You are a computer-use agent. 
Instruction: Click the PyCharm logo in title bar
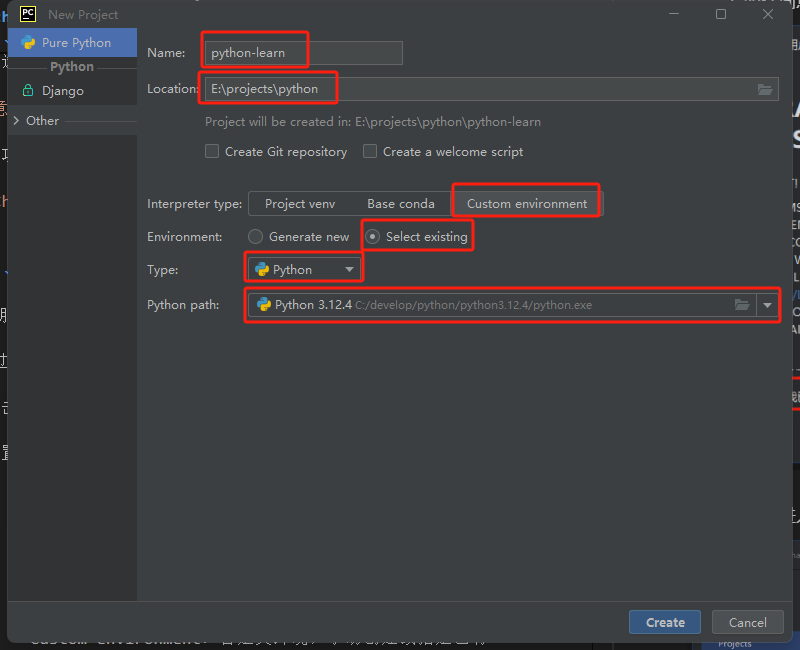pyautogui.click(x=28, y=14)
